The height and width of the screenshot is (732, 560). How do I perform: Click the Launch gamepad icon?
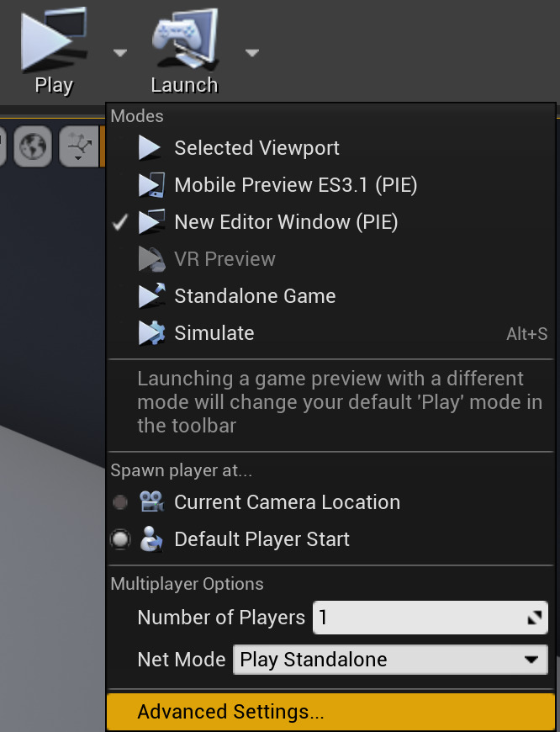click(185, 40)
